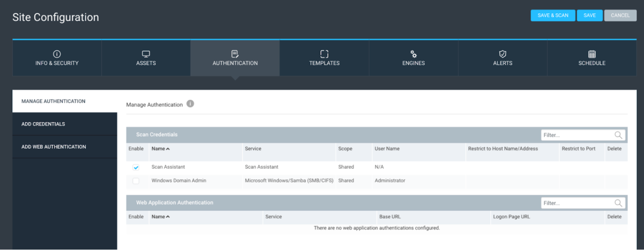Sort Web Application Authentication by Name arrow
Screen dimensions: 644x251
tap(168, 217)
